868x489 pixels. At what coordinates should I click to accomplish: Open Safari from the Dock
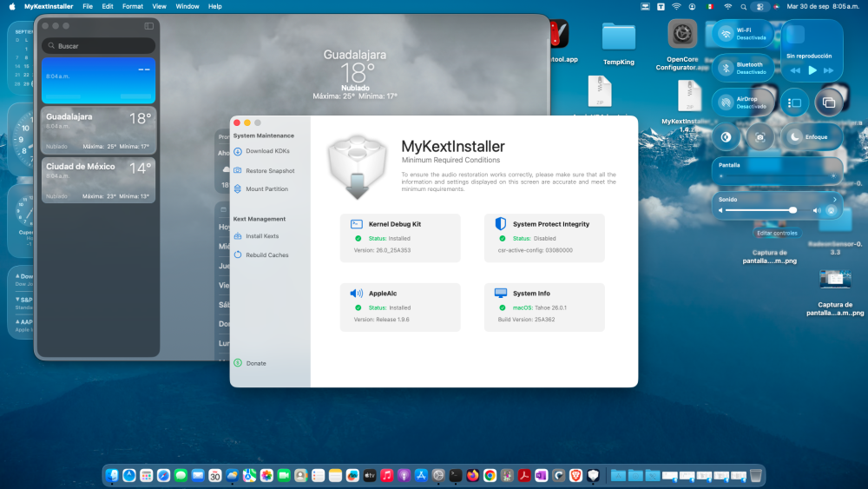pyautogui.click(x=163, y=475)
